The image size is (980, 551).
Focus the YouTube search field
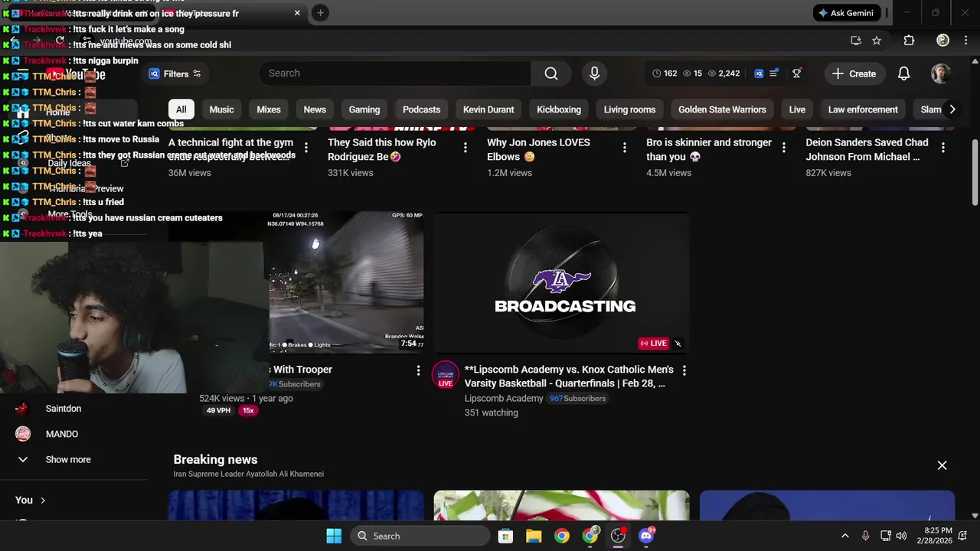(x=395, y=73)
